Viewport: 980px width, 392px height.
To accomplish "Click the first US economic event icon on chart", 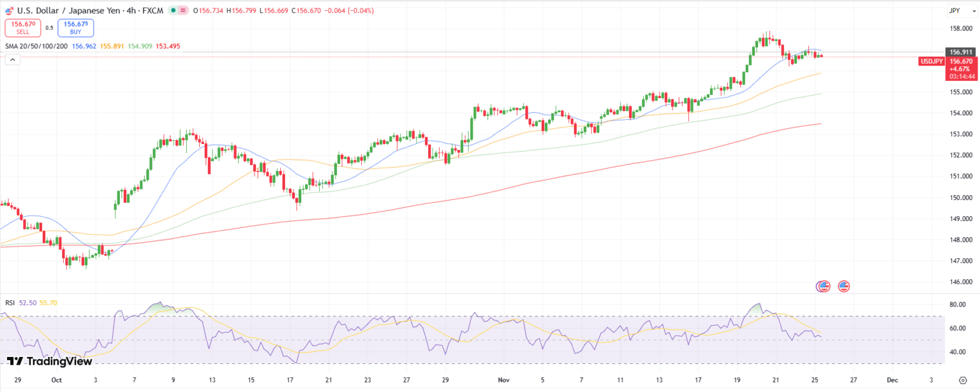I will (x=824, y=286).
